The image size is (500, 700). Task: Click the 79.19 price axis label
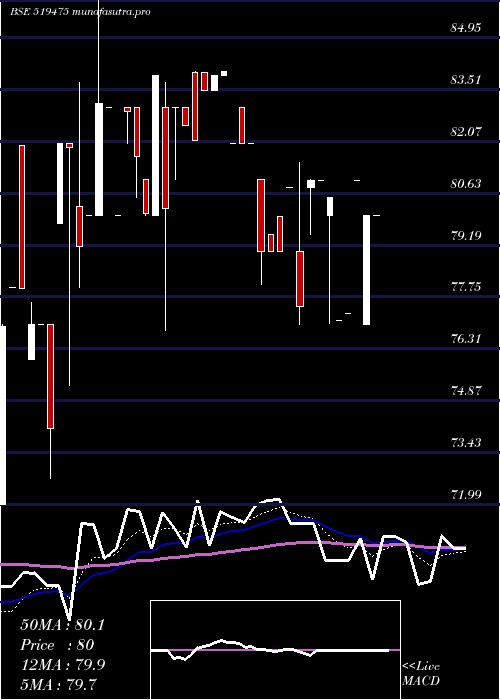[x=466, y=235]
